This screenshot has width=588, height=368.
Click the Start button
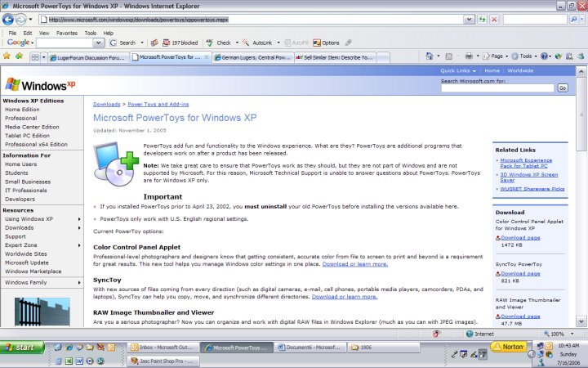pos(22,348)
